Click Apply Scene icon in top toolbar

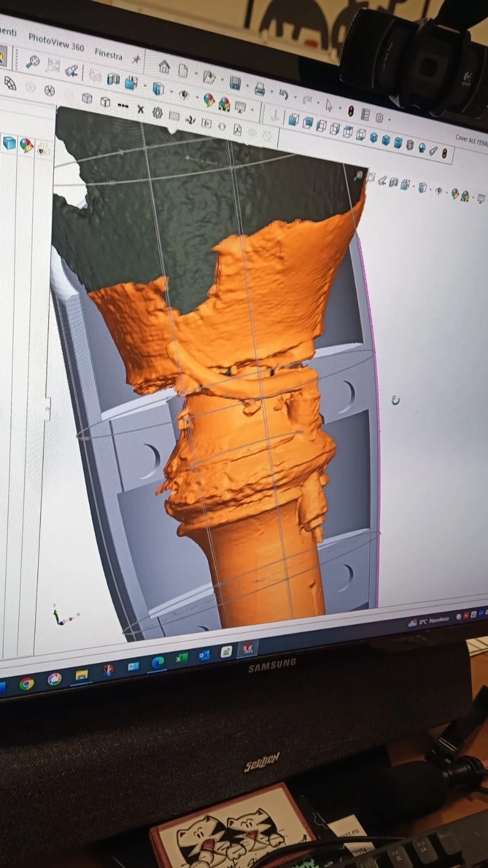(x=224, y=103)
